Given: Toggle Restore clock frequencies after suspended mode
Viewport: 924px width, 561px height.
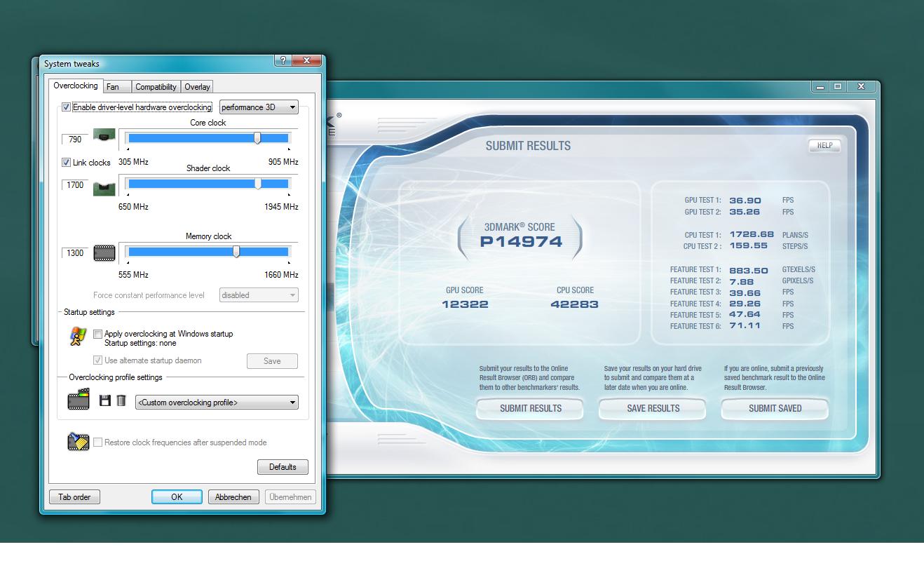Looking at the screenshot, I should tap(98, 442).
